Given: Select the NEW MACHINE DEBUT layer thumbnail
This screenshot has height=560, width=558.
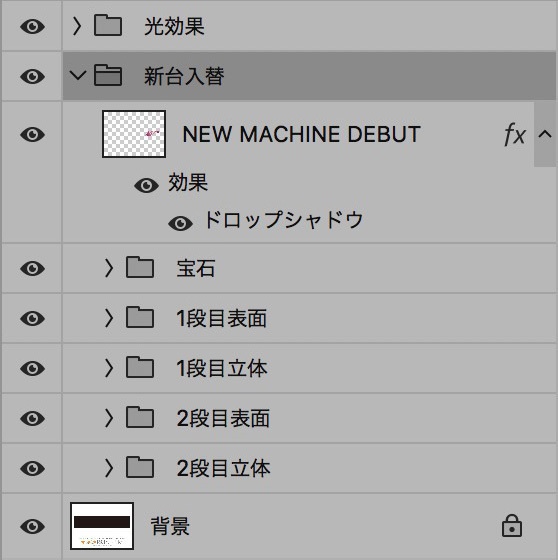Looking at the screenshot, I should 134,134.
